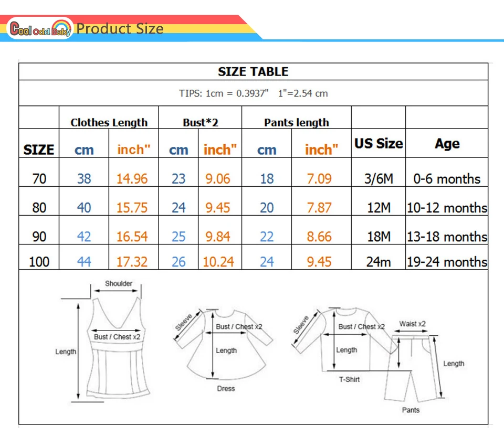Click the Bust*2 column header
The image size is (504, 447).
coord(200,122)
